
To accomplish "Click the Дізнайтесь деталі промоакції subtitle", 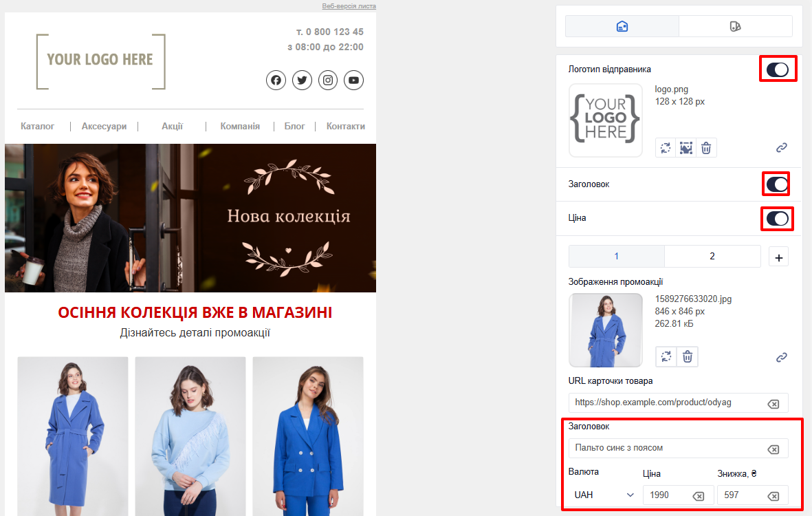I will click(195, 332).
